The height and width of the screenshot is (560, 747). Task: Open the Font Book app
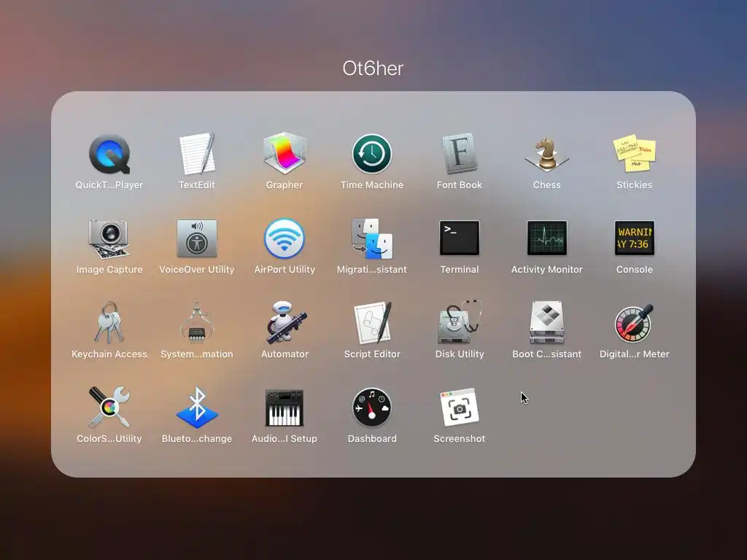click(x=460, y=154)
